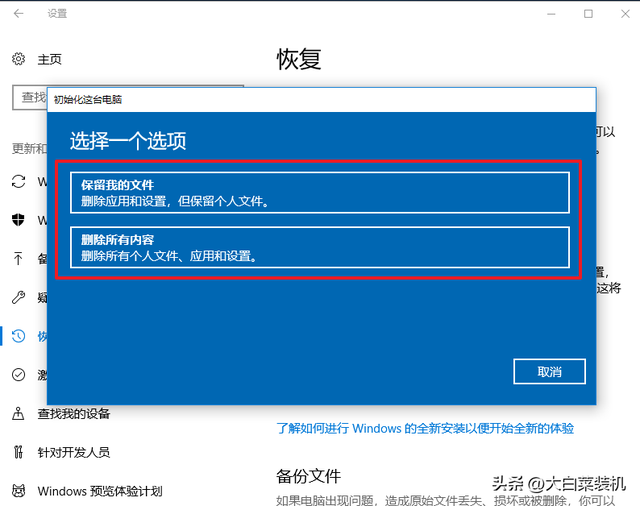This screenshot has height=506, width=640.
Task: Select the troubleshoot wrench icon
Action: pos(18,297)
